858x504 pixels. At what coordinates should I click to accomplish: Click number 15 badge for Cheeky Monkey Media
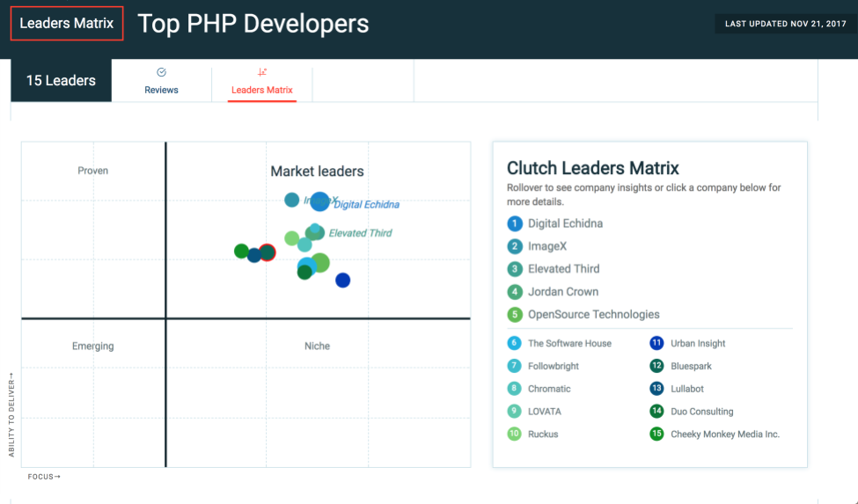tap(656, 434)
